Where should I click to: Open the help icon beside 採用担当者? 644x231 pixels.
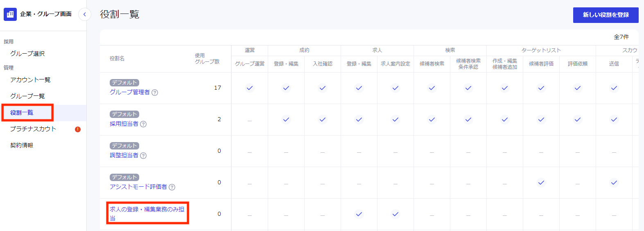[x=143, y=124]
